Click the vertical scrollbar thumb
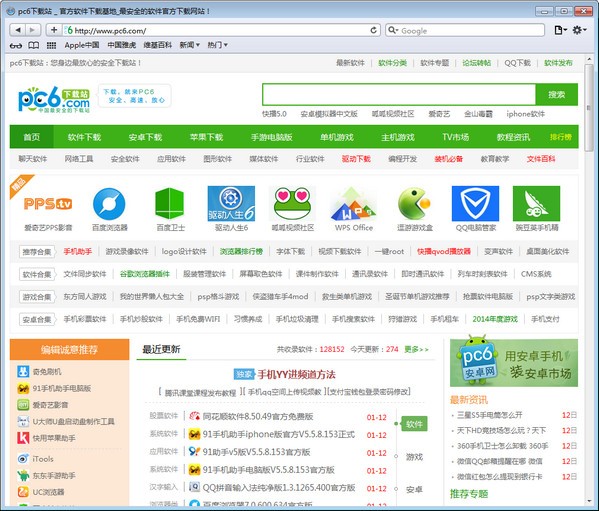 coord(589,108)
